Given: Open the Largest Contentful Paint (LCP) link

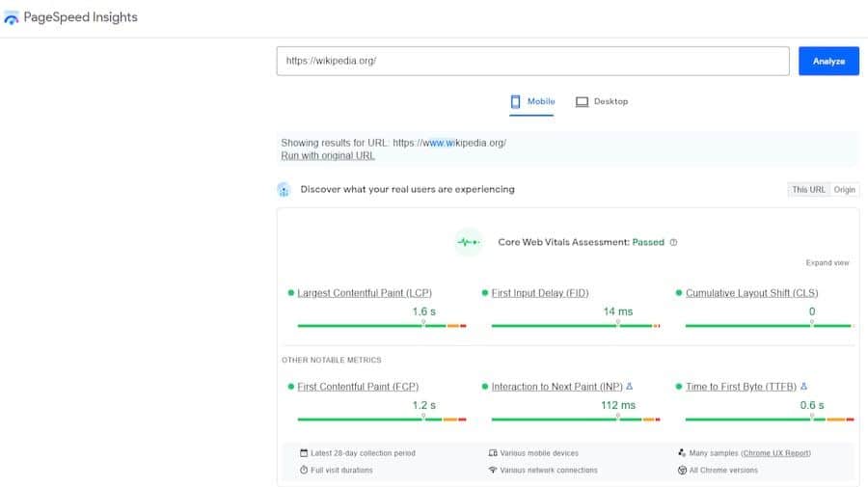Looking at the screenshot, I should 365,293.
